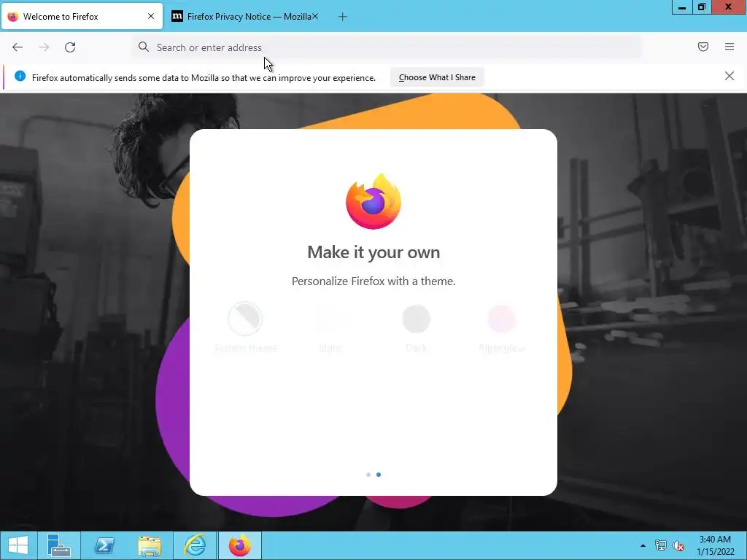Click the search magnifier icon in address bar
Image resolution: width=747 pixels, height=560 pixels.
(144, 47)
